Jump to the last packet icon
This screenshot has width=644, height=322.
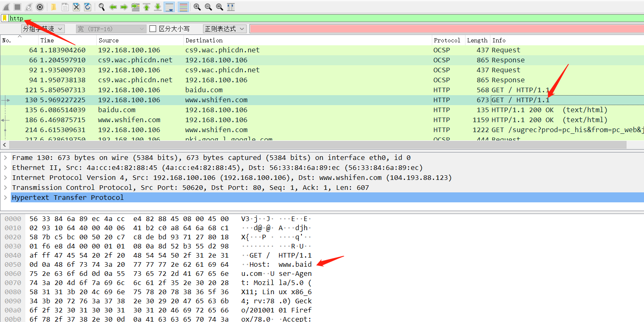pyautogui.click(x=158, y=7)
